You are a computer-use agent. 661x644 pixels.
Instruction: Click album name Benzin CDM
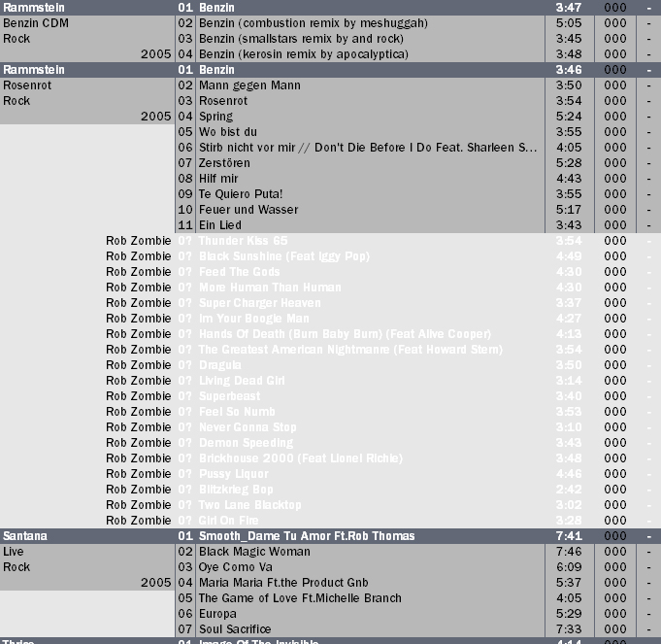click(x=36, y=23)
